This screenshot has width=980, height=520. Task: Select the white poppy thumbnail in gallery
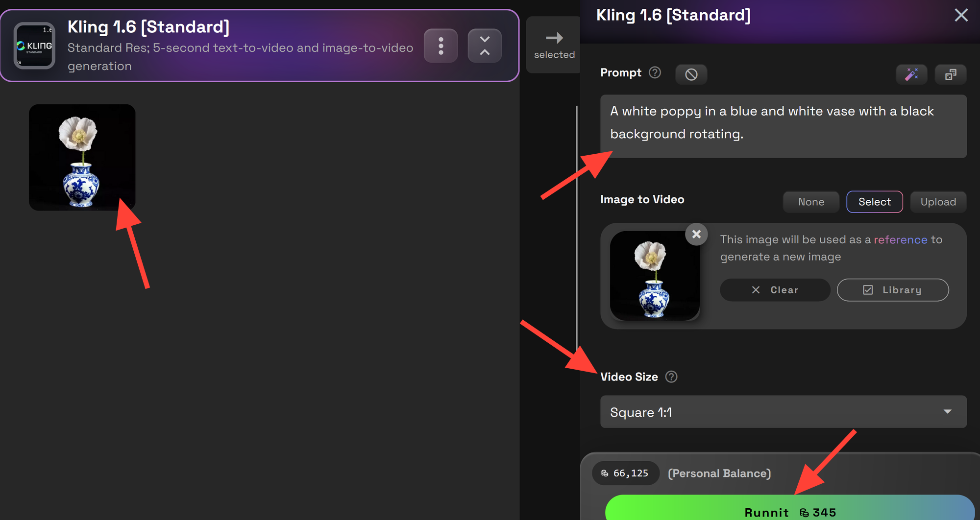82,157
